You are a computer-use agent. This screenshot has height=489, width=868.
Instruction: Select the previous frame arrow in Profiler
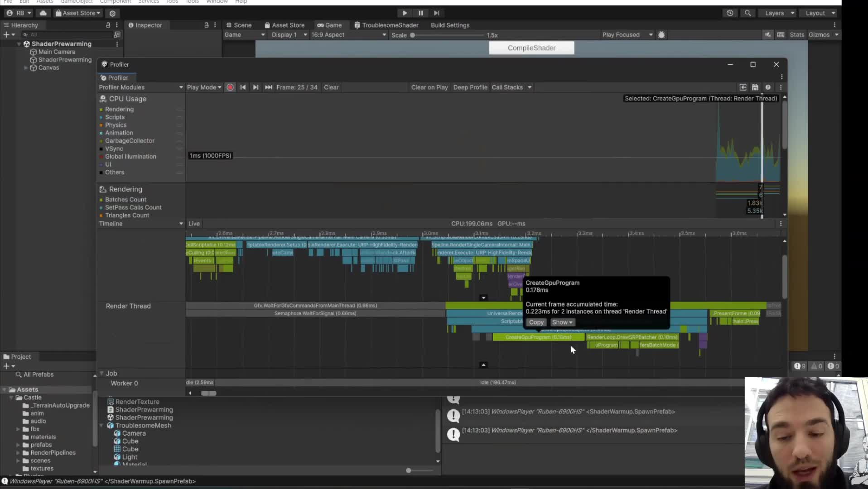[x=243, y=87]
